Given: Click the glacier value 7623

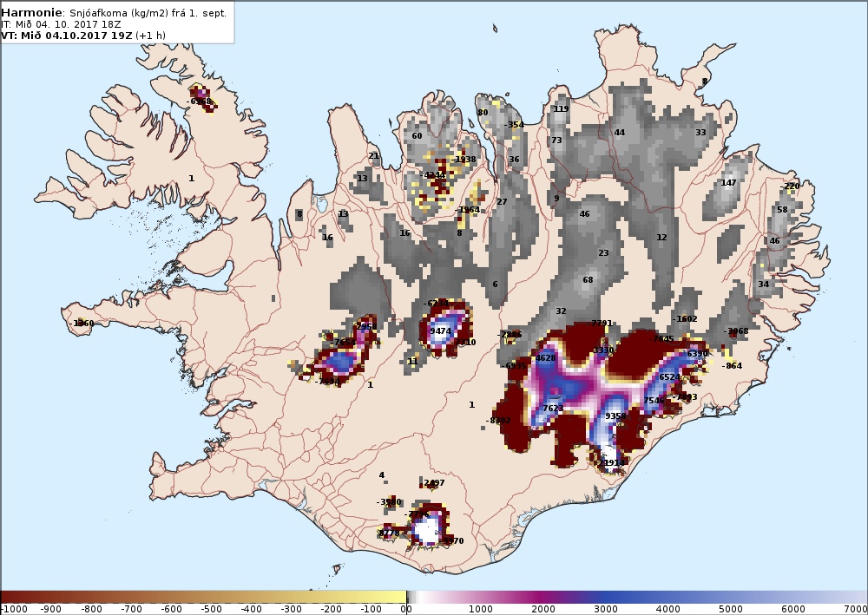Looking at the screenshot, I should 553,409.
